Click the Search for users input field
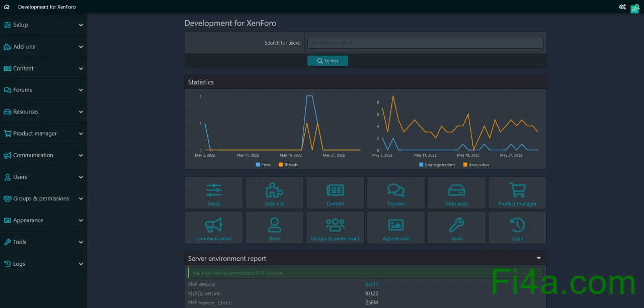 pyautogui.click(x=425, y=43)
